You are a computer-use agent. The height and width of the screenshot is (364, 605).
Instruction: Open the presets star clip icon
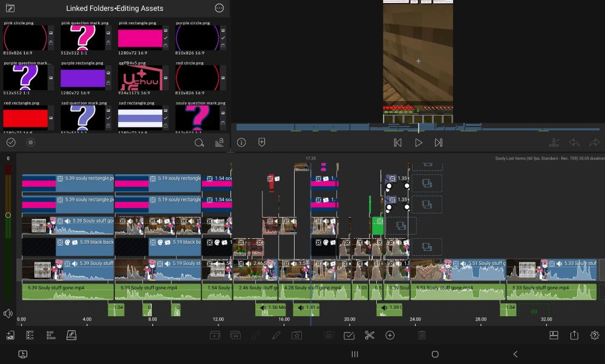pos(296,336)
